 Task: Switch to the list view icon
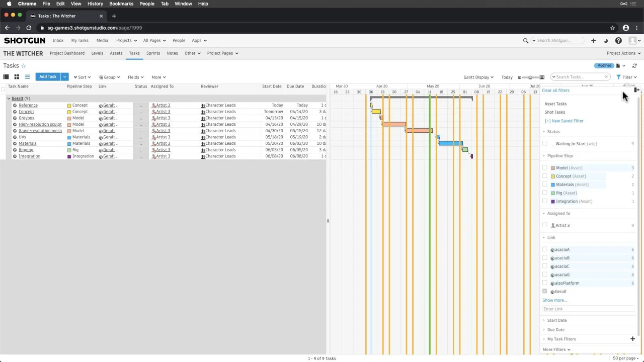[27, 77]
